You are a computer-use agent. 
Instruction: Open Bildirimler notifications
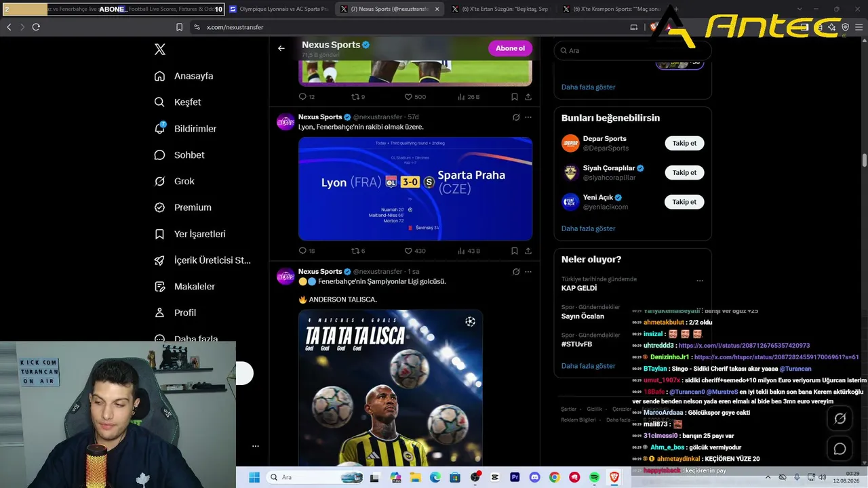point(185,129)
